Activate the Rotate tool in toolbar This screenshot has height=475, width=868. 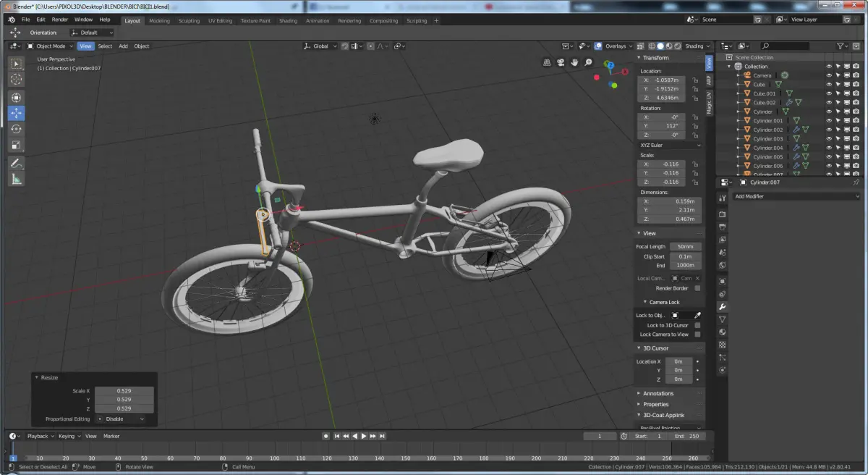click(x=16, y=129)
